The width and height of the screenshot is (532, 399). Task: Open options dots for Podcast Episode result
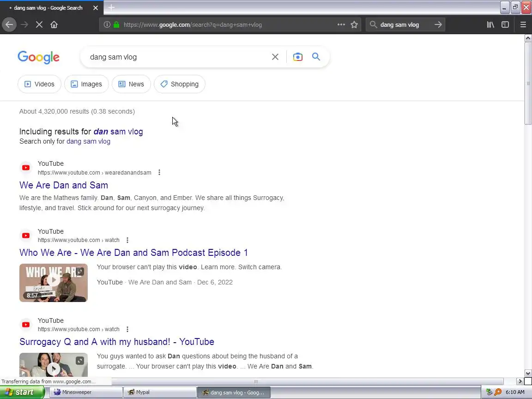click(x=127, y=240)
